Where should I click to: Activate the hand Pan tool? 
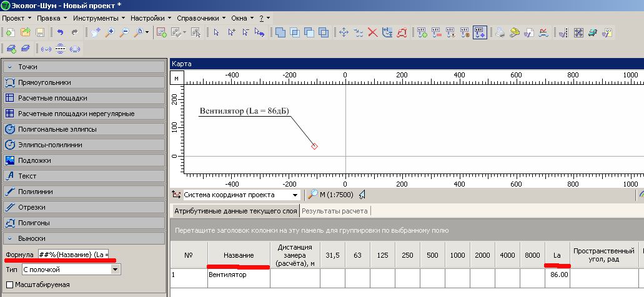[95, 32]
